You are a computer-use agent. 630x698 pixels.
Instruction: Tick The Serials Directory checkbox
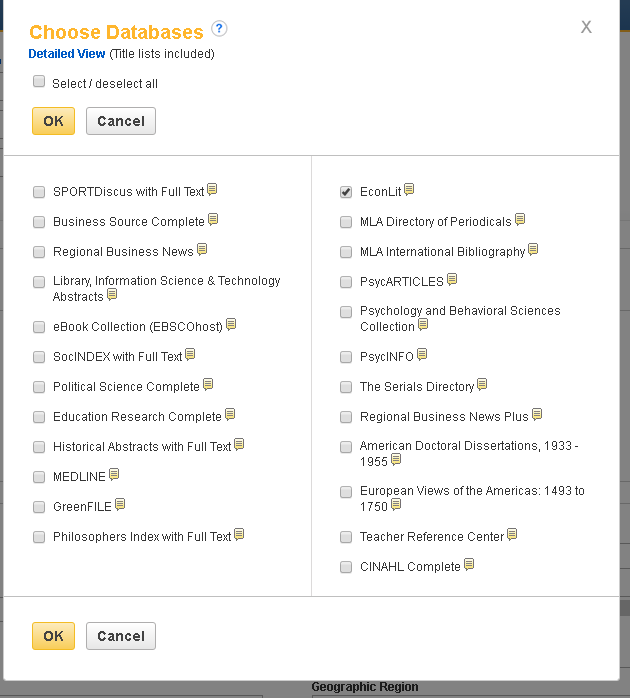[346, 387]
